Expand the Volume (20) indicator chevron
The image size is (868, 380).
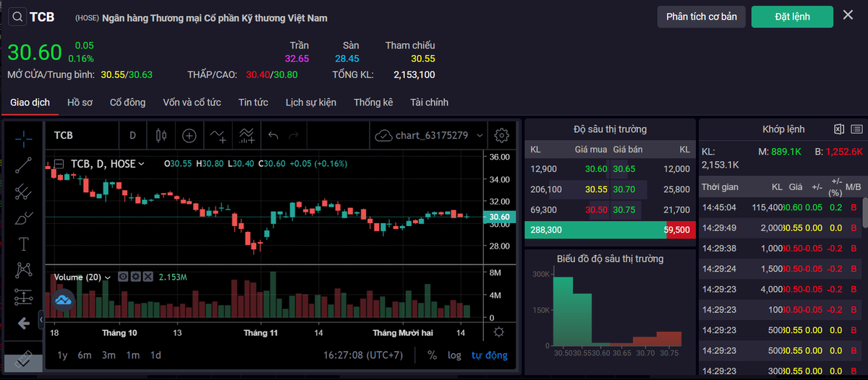tap(108, 277)
